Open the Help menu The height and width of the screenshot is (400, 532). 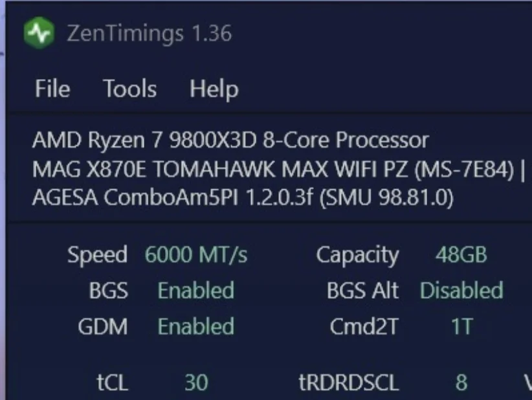(214, 89)
